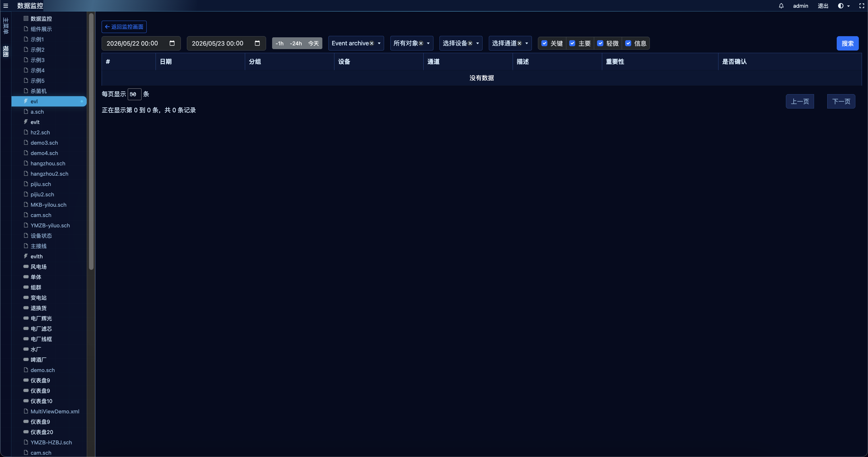Click the 搜索 search button
Screen dimensions: 868x457
coord(847,43)
